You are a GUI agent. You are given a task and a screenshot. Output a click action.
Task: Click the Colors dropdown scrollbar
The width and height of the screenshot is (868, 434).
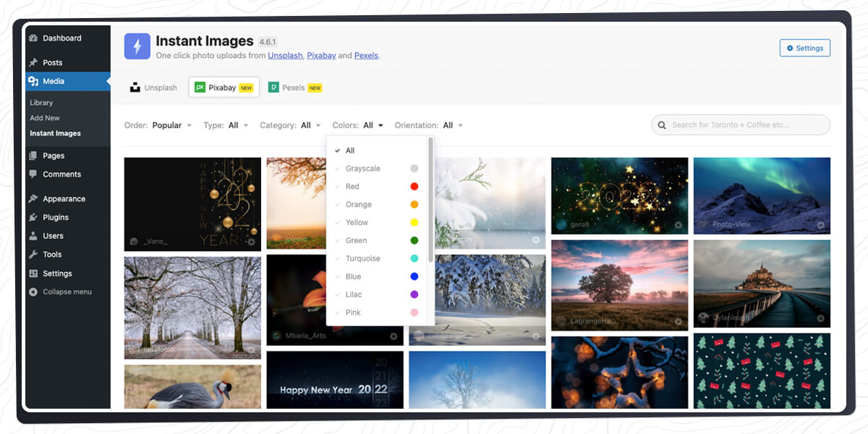click(431, 199)
